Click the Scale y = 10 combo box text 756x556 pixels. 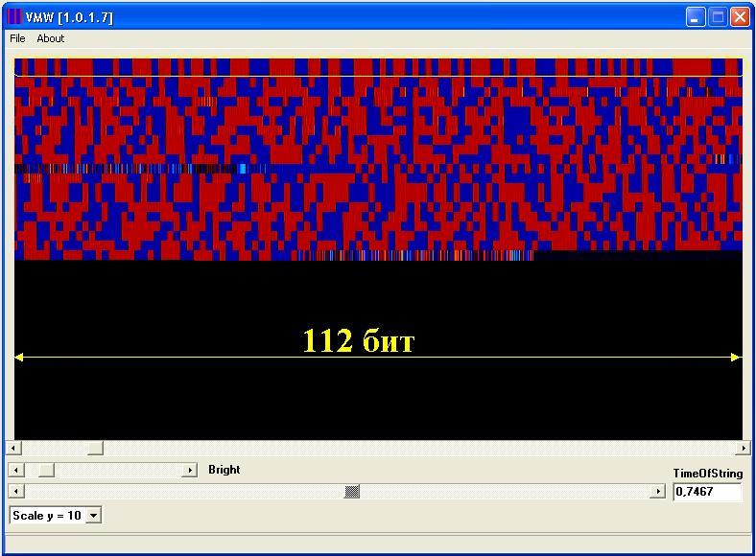47,516
